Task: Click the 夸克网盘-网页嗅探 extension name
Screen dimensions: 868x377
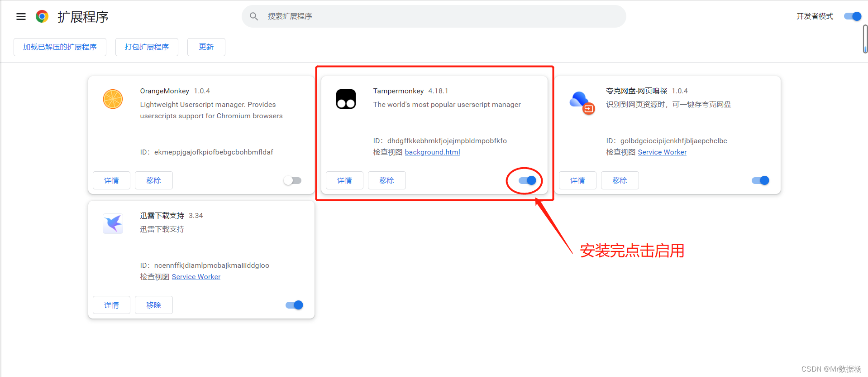Action: [637, 91]
